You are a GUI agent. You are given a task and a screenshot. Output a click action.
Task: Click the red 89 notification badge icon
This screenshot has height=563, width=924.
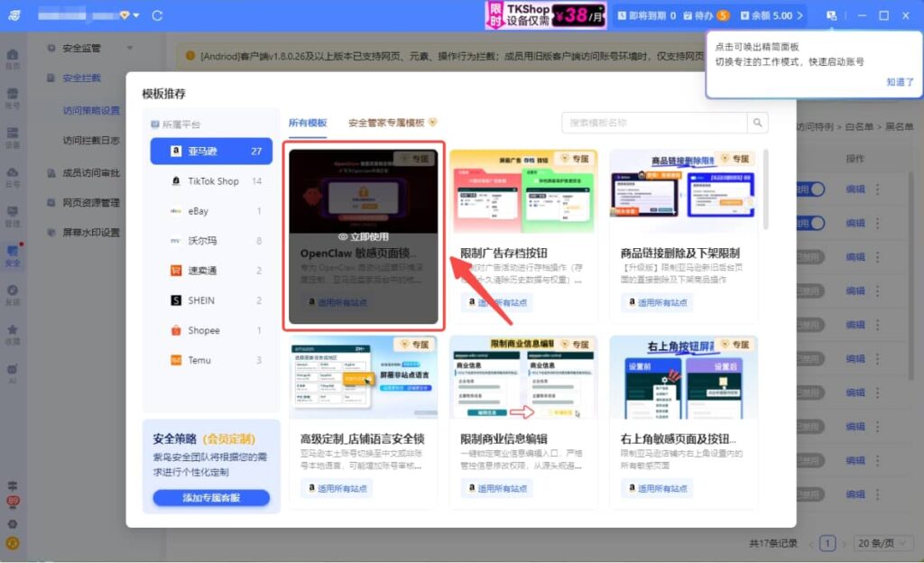coord(13,501)
